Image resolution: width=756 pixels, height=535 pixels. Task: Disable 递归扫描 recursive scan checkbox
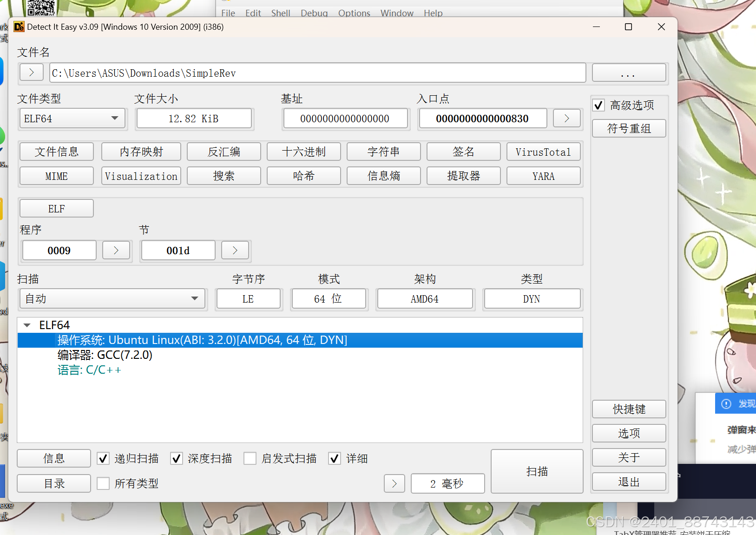(x=103, y=459)
